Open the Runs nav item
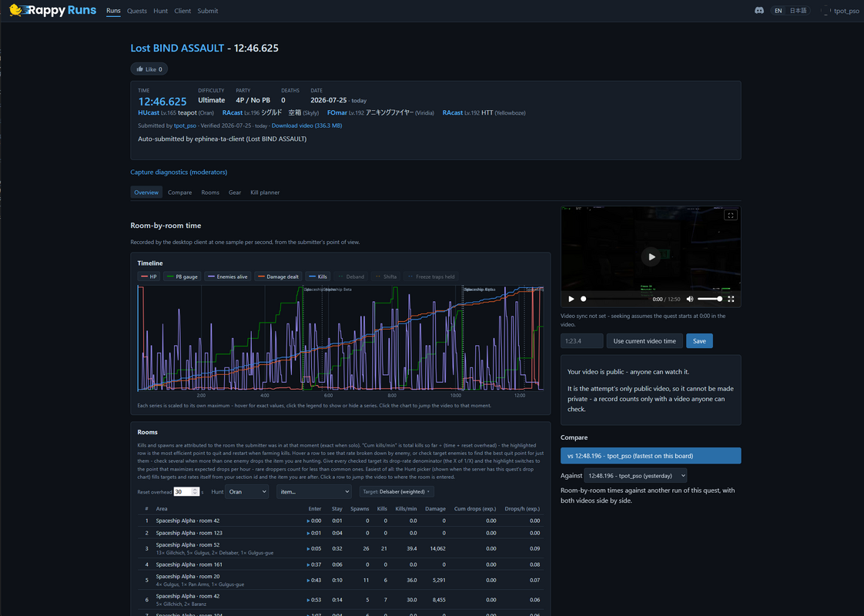The width and height of the screenshot is (864, 616). click(x=113, y=11)
